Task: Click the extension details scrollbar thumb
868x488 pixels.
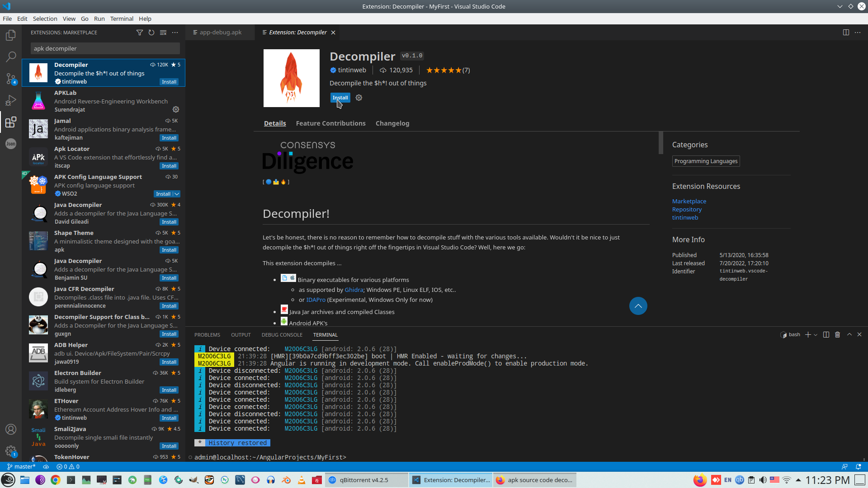Action: point(661,143)
